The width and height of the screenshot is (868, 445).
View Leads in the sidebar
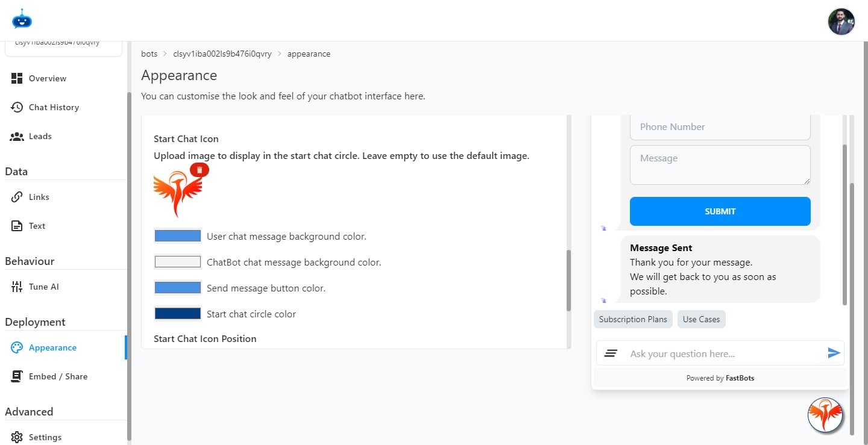pyautogui.click(x=40, y=135)
